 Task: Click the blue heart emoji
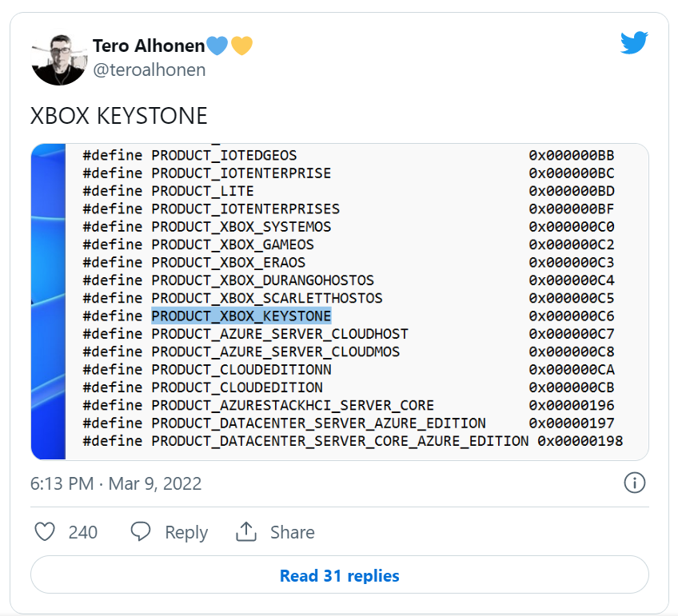[x=217, y=46]
